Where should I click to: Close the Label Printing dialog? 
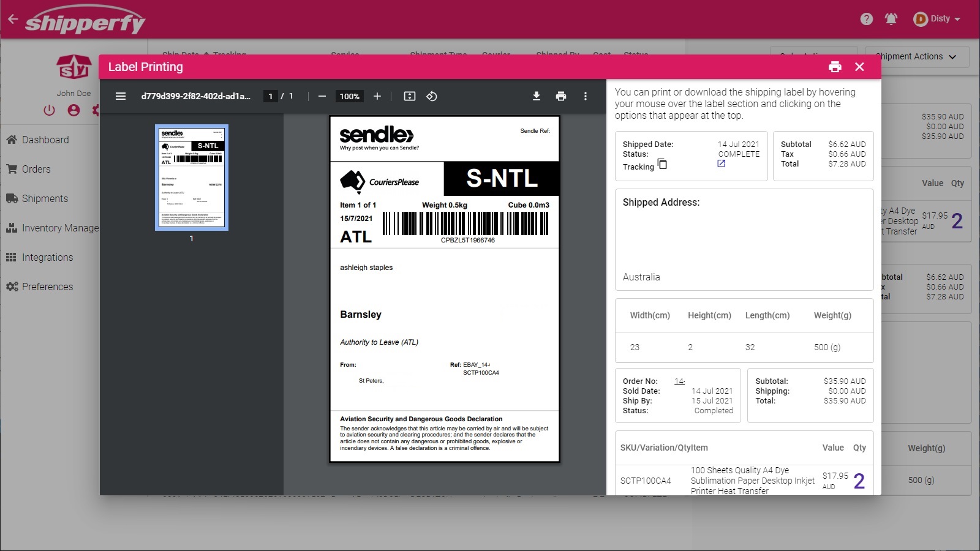(x=859, y=67)
